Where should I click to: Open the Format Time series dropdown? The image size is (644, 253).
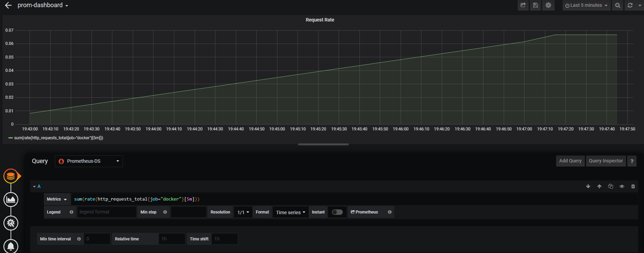click(x=290, y=212)
